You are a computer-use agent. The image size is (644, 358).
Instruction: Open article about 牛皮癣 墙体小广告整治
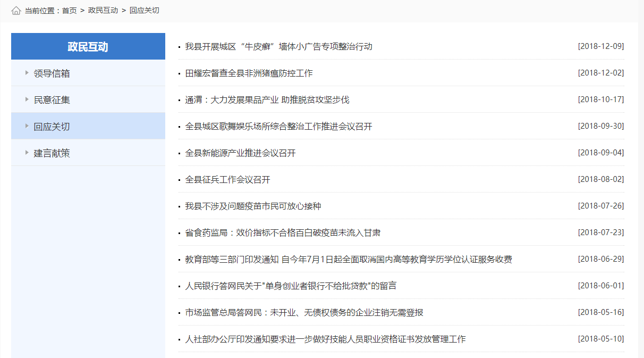click(278, 47)
